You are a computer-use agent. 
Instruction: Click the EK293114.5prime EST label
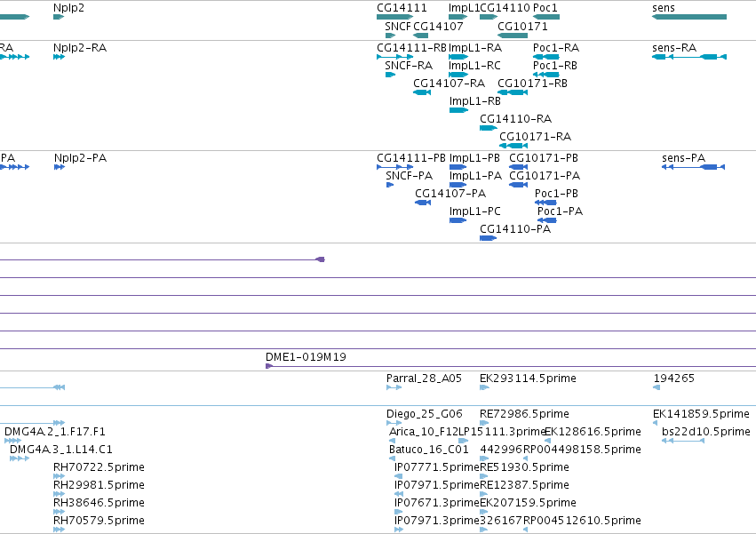click(528, 379)
